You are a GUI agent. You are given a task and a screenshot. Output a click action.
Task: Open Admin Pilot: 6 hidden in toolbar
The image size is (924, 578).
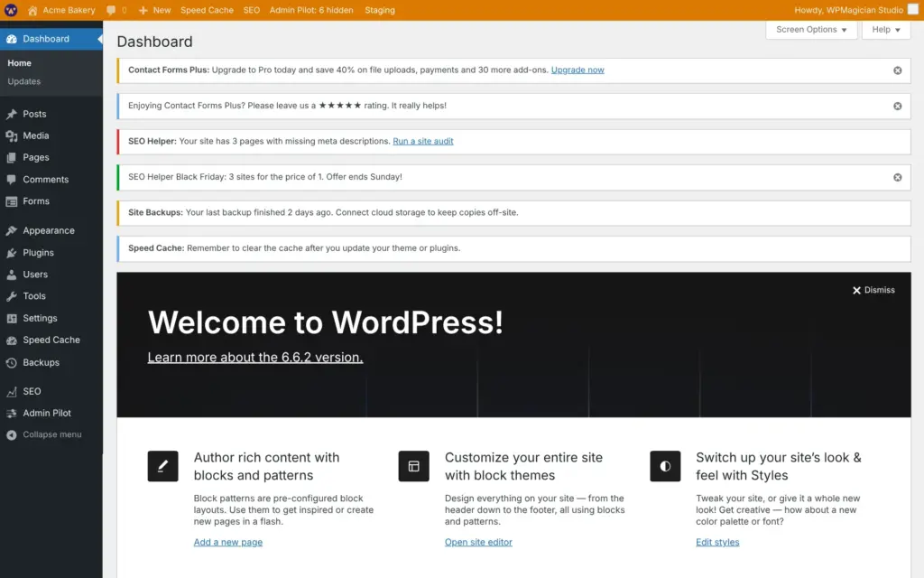coord(311,10)
